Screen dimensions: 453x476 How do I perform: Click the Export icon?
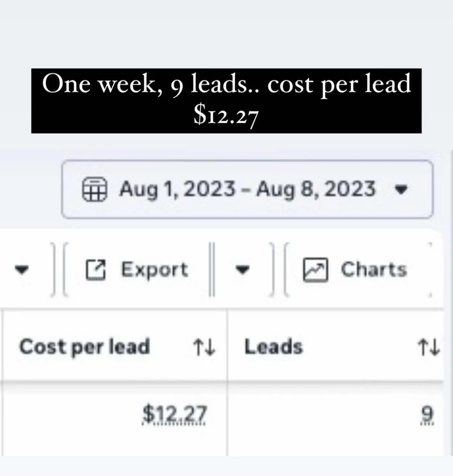[95, 270]
